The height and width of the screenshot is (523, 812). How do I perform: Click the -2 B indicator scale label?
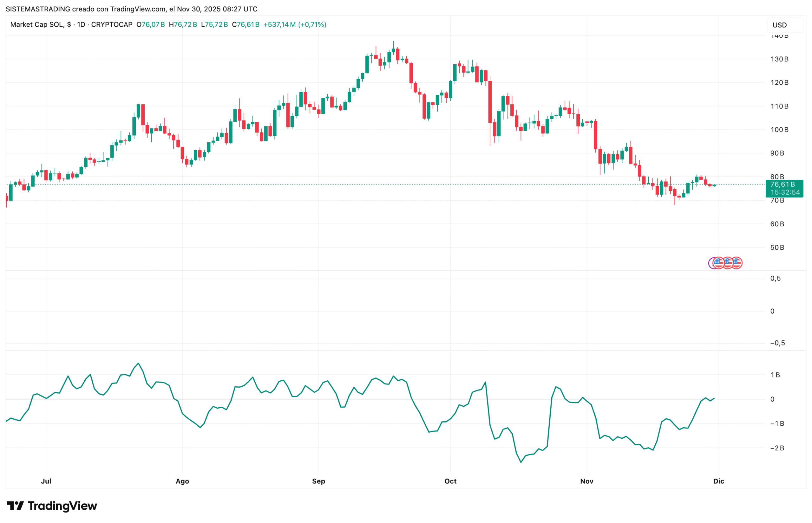tap(777, 448)
